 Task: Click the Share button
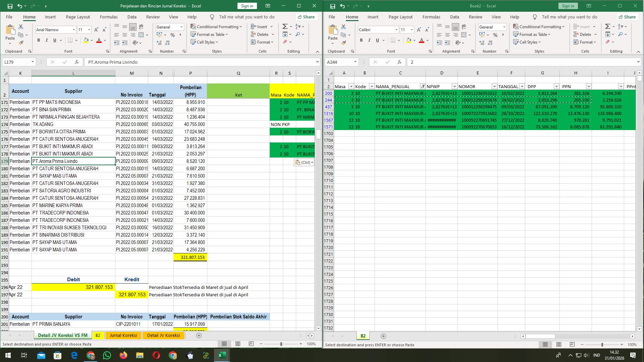click(x=306, y=17)
